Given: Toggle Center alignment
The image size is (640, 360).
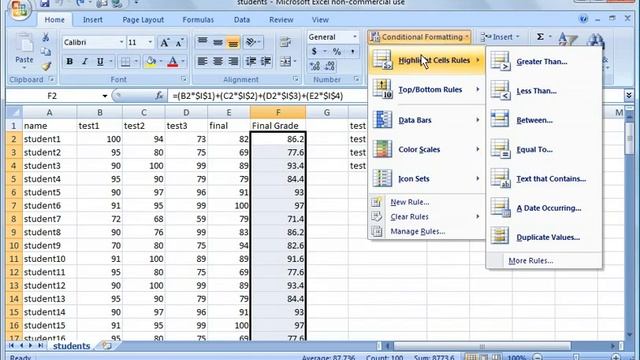Looking at the screenshot, I should (218, 62).
